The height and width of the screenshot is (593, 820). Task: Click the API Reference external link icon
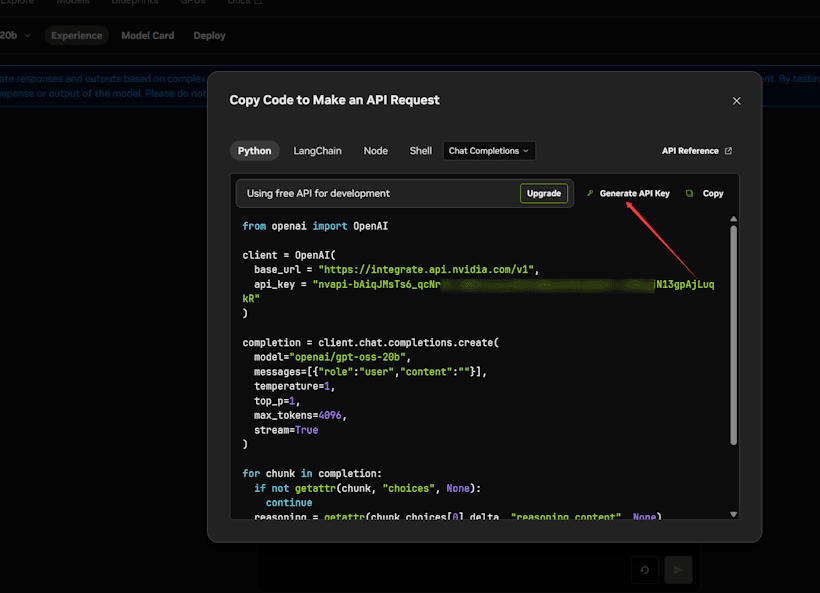(728, 151)
